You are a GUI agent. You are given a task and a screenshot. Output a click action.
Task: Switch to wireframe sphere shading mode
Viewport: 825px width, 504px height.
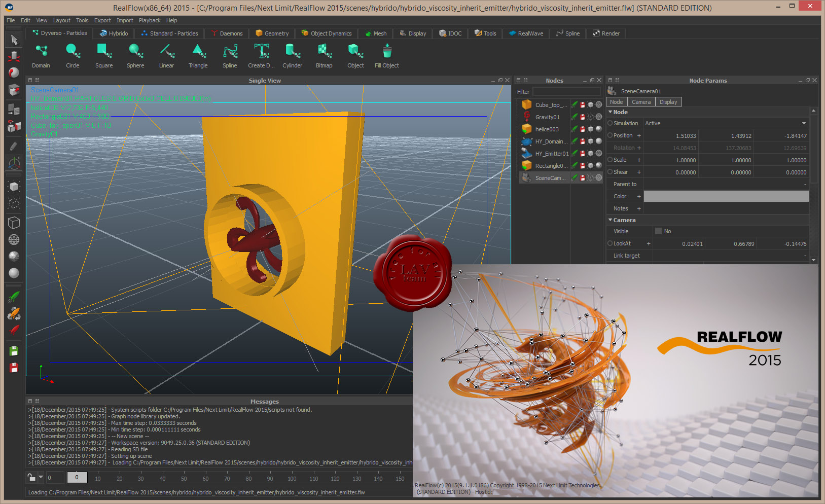(x=14, y=239)
